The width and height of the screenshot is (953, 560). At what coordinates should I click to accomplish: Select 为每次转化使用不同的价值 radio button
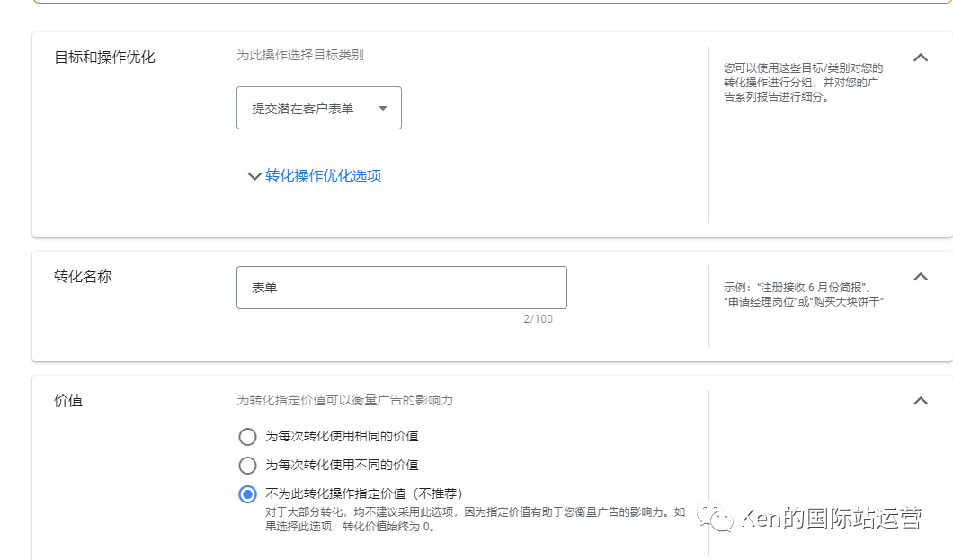[x=247, y=466]
